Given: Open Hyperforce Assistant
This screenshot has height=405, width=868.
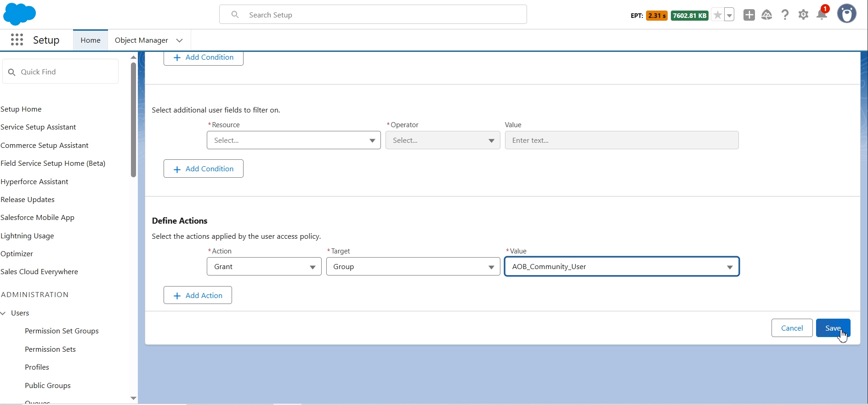Looking at the screenshot, I should 34,182.
